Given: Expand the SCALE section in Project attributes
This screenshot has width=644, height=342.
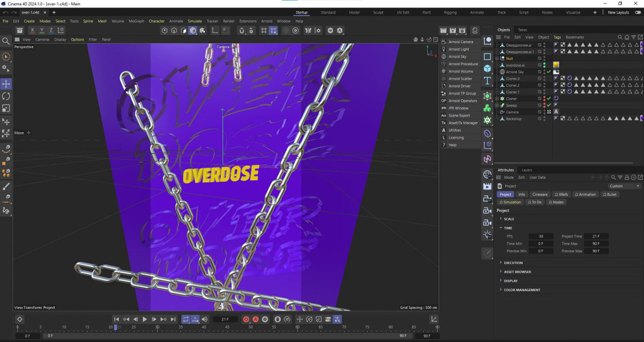Looking at the screenshot, I should (x=501, y=219).
